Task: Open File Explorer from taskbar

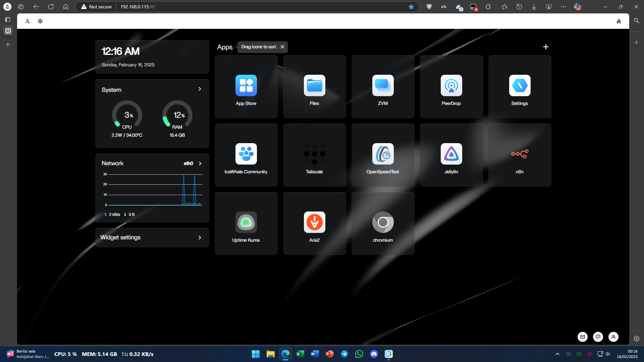Action: pyautogui.click(x=271, y=354)
